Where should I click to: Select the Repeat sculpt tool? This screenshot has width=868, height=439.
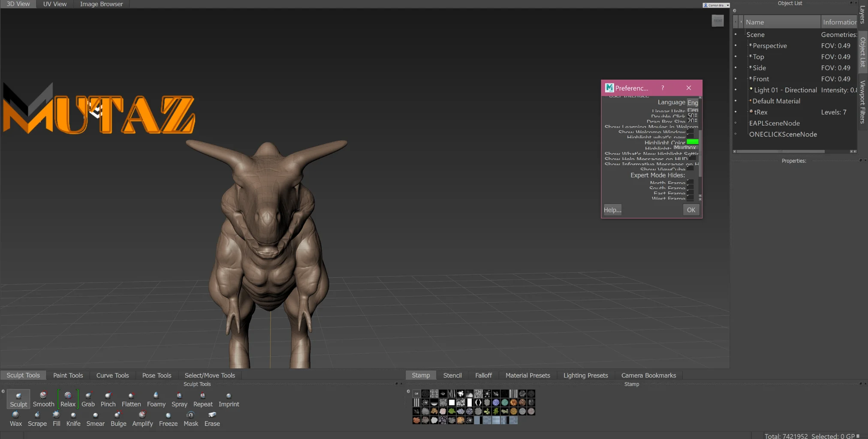coord(203,399)
